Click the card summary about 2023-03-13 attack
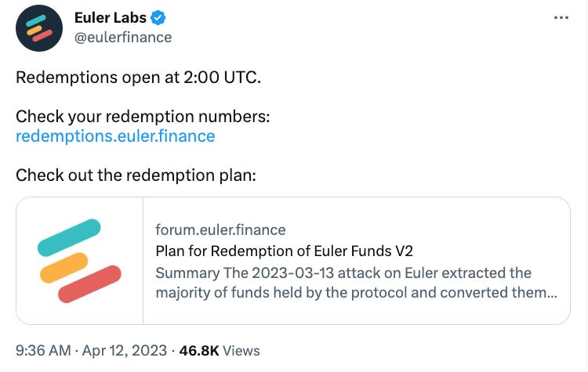This screenshot has width=588, height=372. (x=356, y=283)
